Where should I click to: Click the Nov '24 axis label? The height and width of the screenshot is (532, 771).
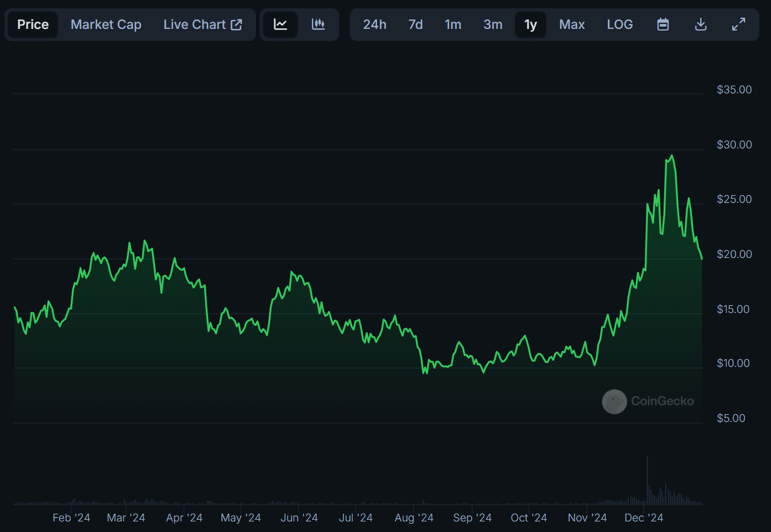tap(587, 518)
